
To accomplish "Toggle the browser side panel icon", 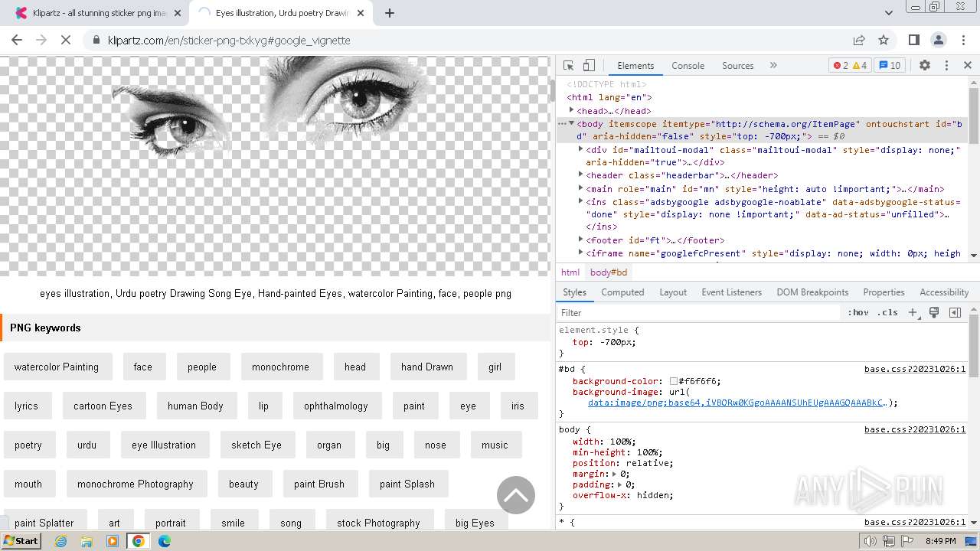I will pyautogui.click(x=914, y=40).
